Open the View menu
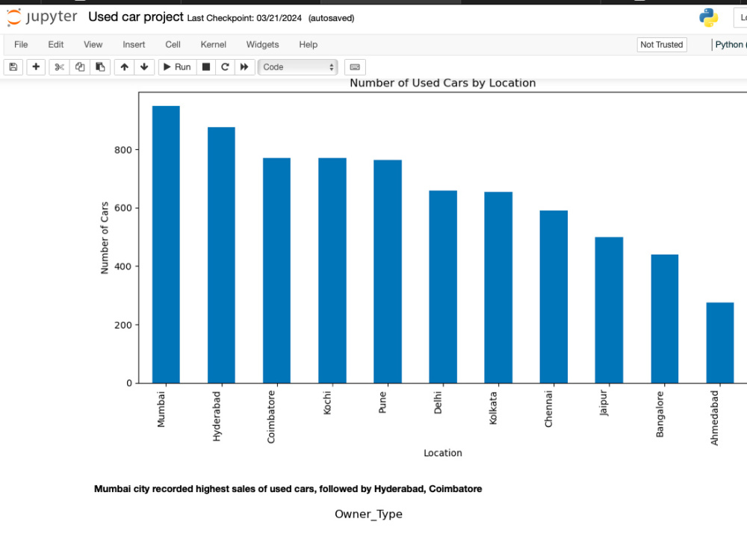This screenshot has width=747, height=560. pos(93,44)
